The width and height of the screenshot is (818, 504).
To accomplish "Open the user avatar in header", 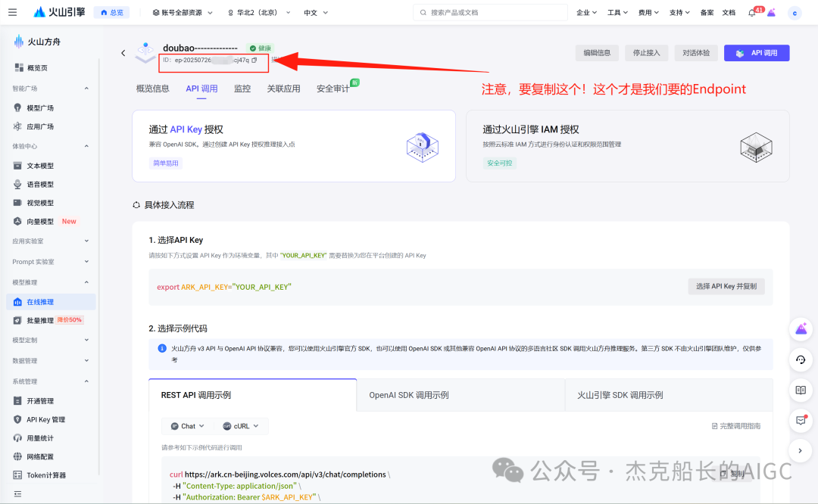I will [x=795, y=13].
